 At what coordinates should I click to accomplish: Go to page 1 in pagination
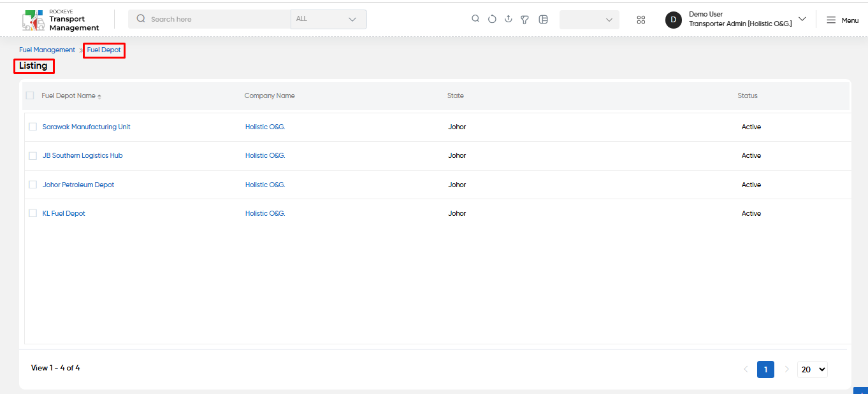click(765, 369)
